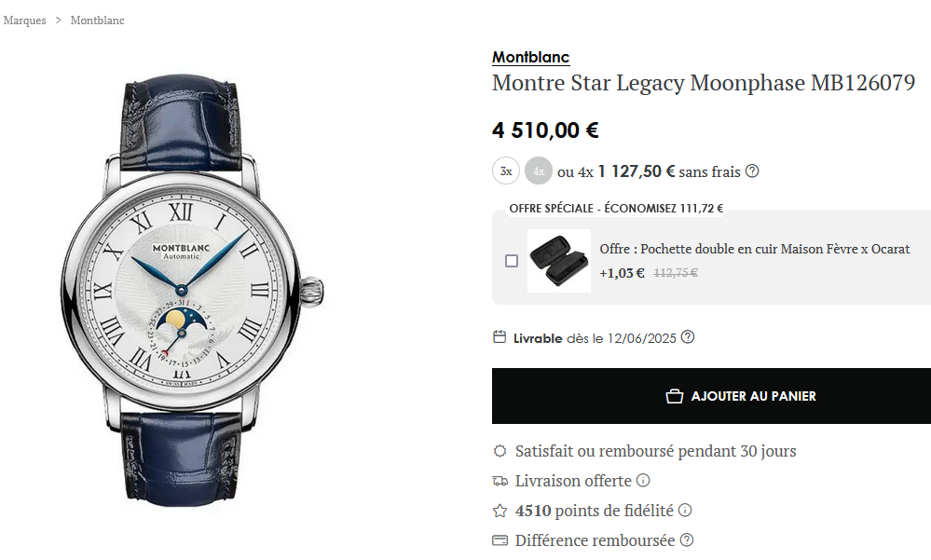Screen dimensions: 931x560
Task: Click the help icon beside "Différence remboursée"
Action: point(687,540)
